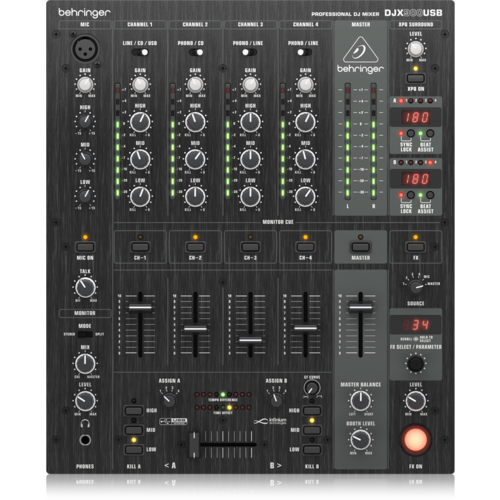
Task: Select Channel 4 GAIN knob
Action: (305, 84)
